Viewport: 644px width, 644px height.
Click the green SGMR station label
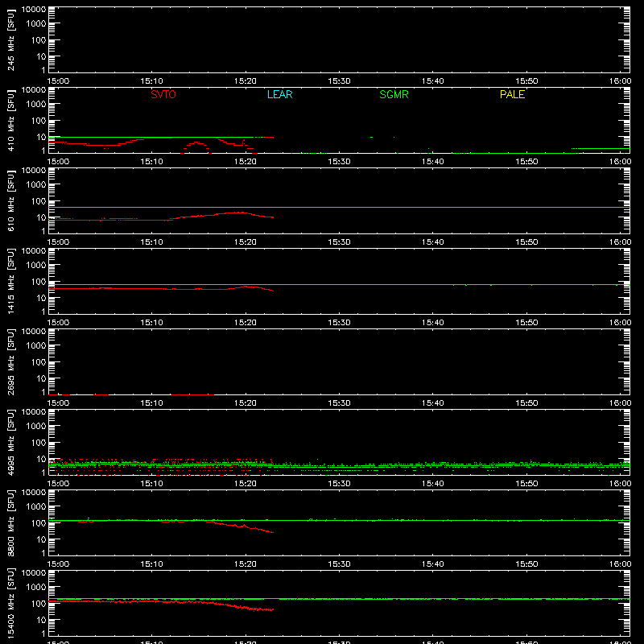coord(394,94)
